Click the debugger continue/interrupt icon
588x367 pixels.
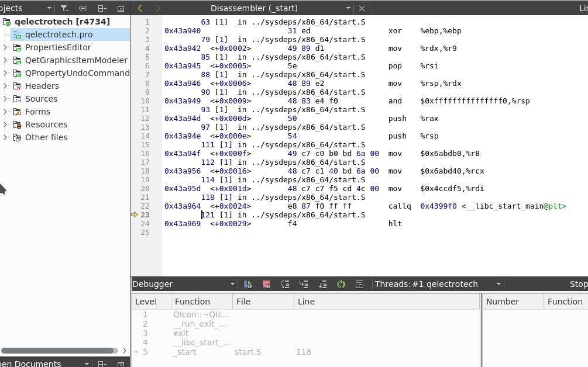247,284
